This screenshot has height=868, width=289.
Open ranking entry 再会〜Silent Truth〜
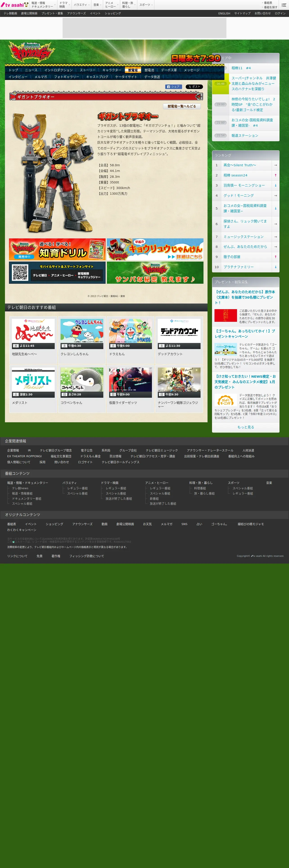239,165
